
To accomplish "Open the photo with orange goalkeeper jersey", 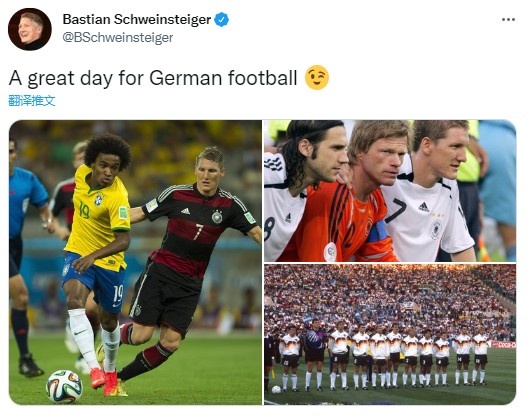I will [x=390, y=191].
